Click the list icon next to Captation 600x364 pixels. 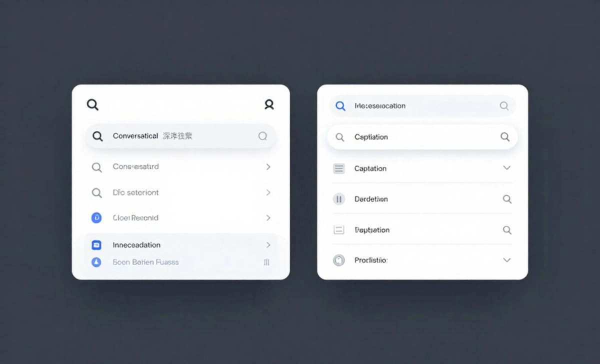pos(339,168)
